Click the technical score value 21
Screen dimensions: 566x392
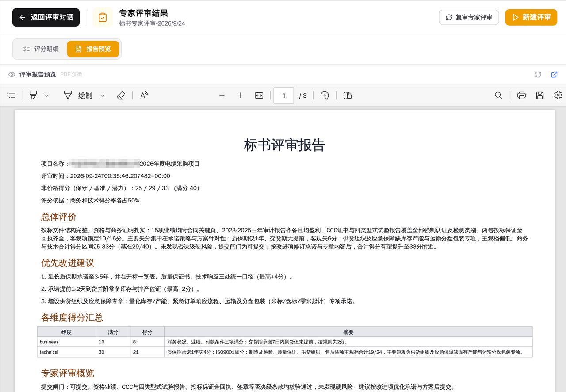tap(136, 352)
